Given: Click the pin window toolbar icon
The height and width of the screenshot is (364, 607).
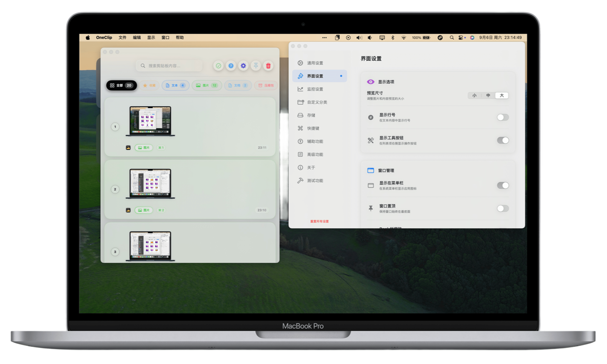Looking at the screenshot, I should pos(256,66).
